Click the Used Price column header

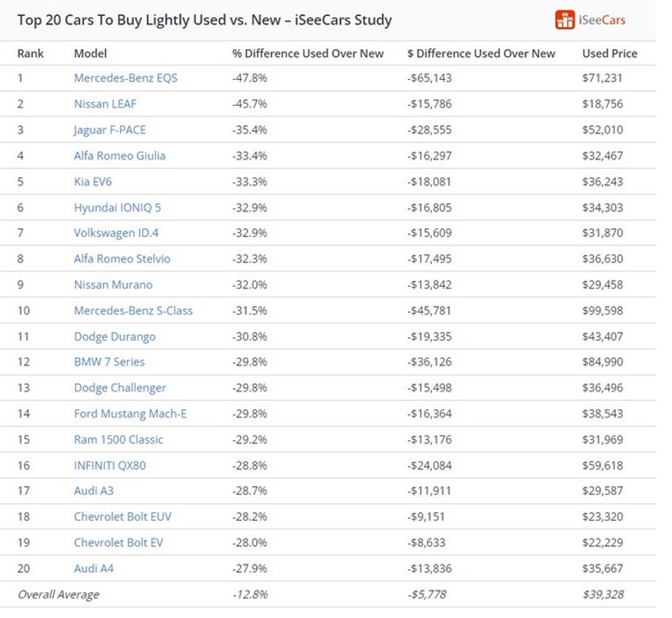(610, 54)
